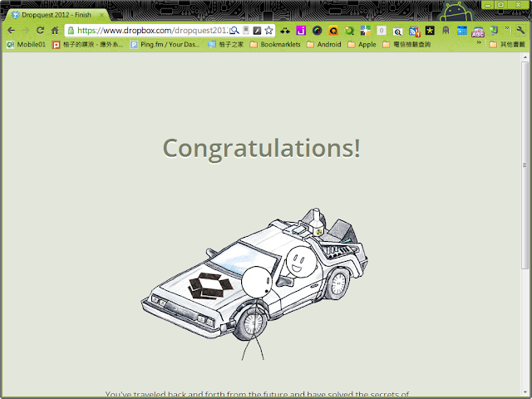Click the vertical scrollbar thumb
This screenshot has height=399, width=532.
click(x=525, y=165)
